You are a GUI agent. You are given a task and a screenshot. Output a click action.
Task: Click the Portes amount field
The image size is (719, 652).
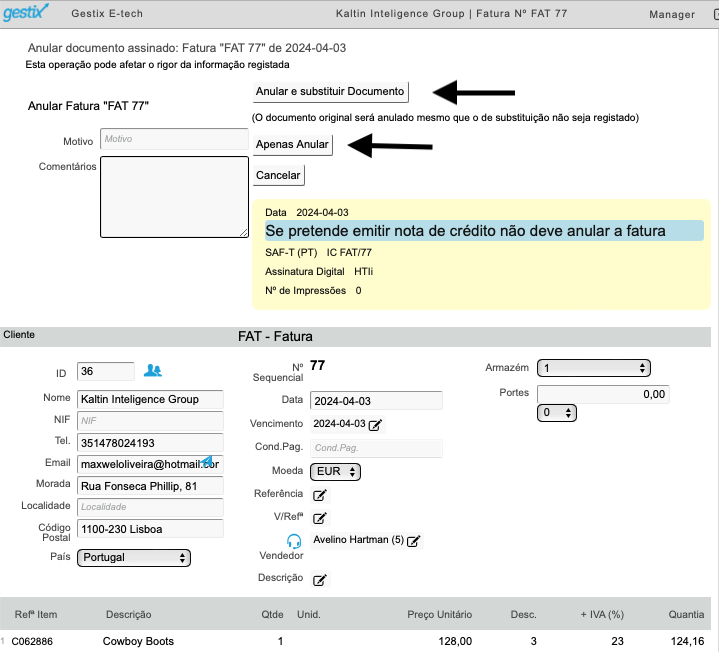click(x=603, y=394)
